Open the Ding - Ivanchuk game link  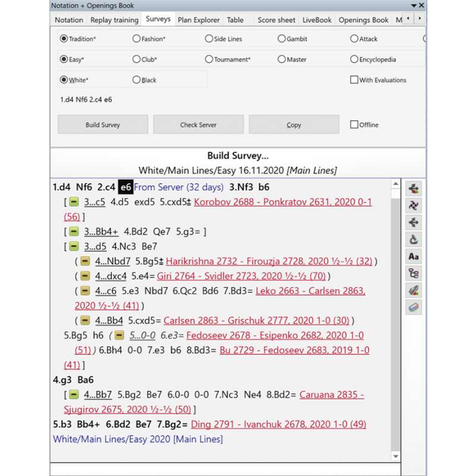pyautogui.click(x=278, y=424)
